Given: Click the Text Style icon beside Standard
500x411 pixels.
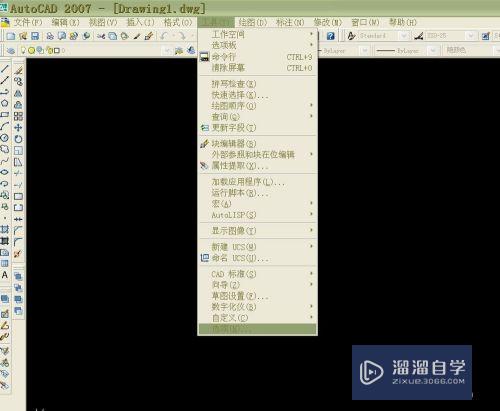Looking at the screenshot, I should coord(351,36).
